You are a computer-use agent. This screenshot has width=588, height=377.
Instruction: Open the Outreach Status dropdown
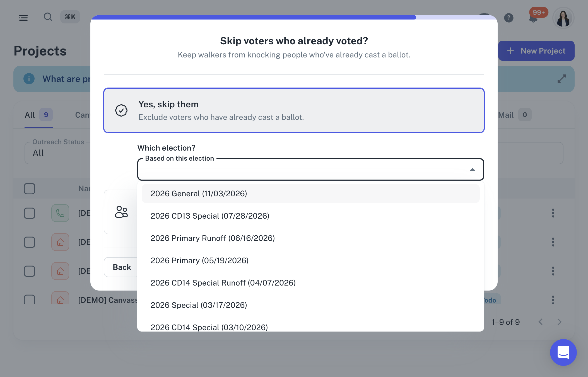point(57,153)
